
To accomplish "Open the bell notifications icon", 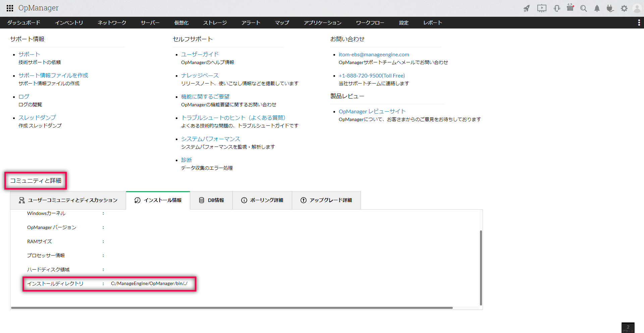I will (597, 8).
